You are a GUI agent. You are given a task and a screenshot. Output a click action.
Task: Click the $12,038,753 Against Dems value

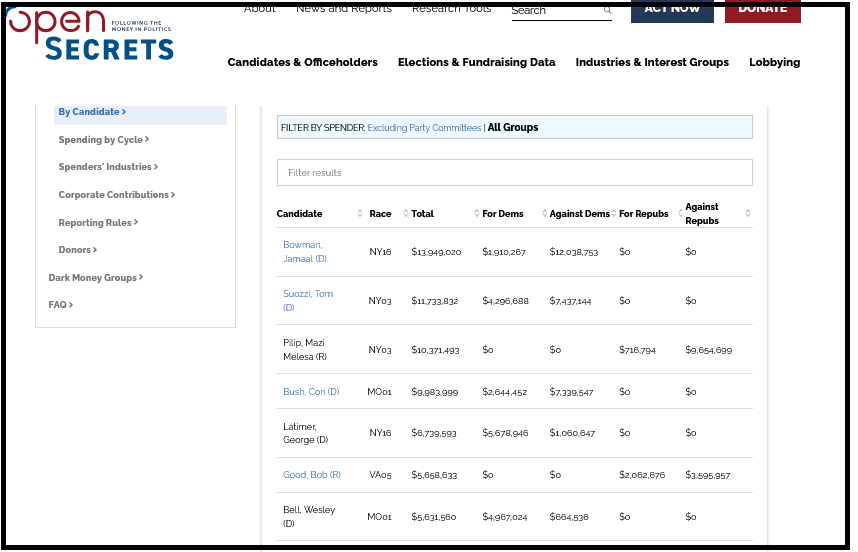[573, 252]
